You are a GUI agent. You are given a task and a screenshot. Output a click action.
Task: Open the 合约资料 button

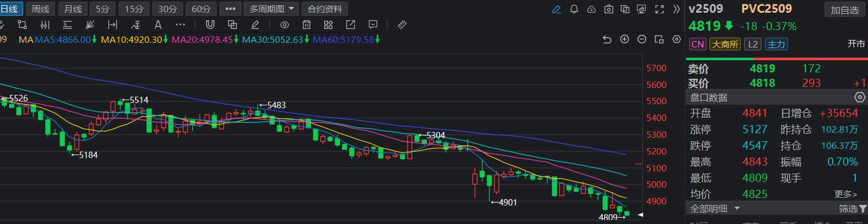pos(325,9)
